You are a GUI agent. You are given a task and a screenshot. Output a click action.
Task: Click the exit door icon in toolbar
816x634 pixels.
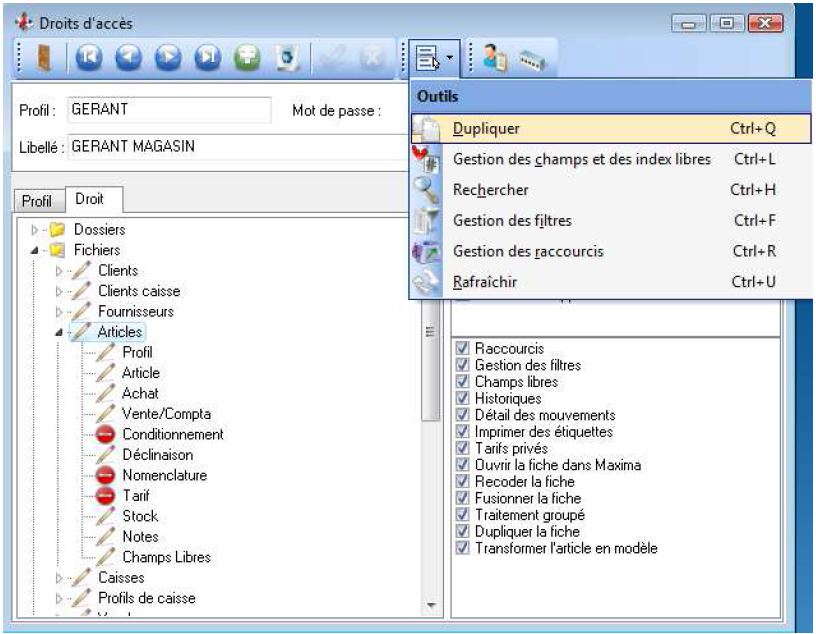coord(42,61)
